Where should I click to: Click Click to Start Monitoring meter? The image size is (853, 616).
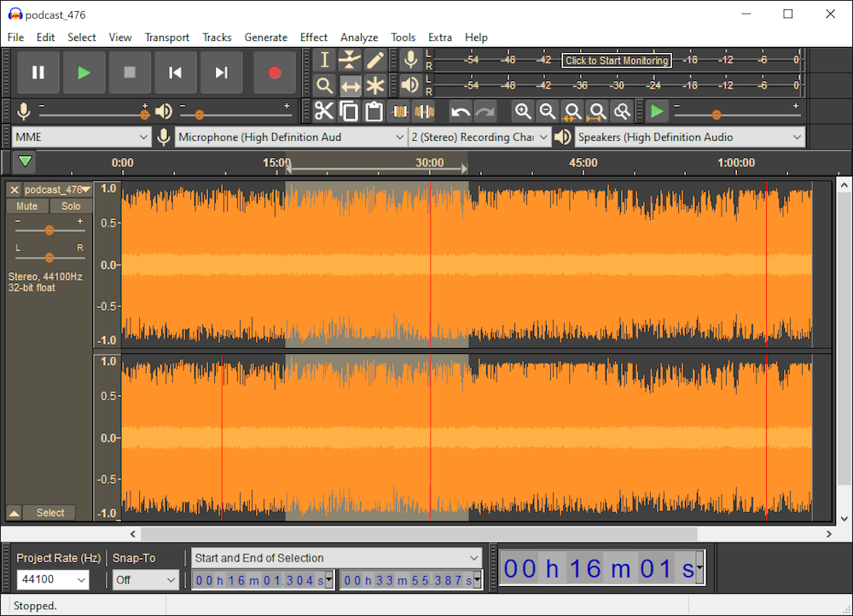click(x=617, y=61)
